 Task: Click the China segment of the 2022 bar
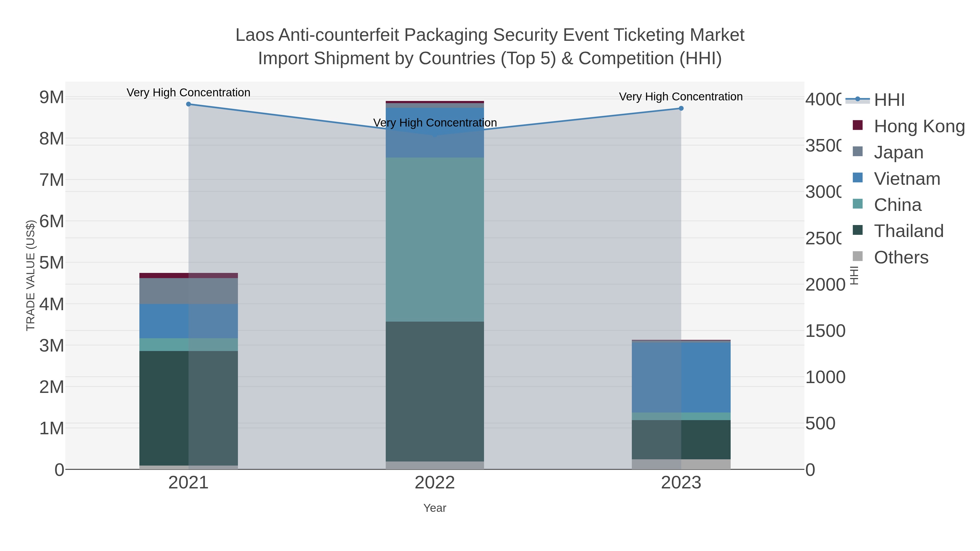[435, 239]
